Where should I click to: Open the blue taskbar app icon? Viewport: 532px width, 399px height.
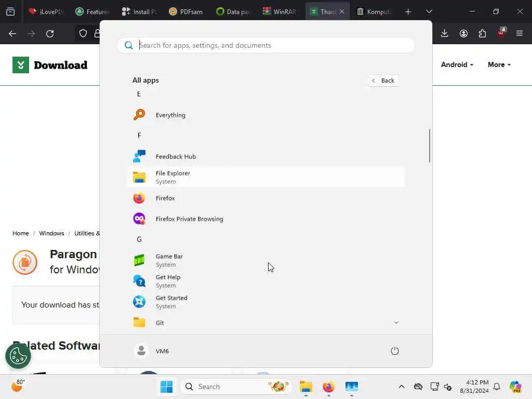click(352, 387)
